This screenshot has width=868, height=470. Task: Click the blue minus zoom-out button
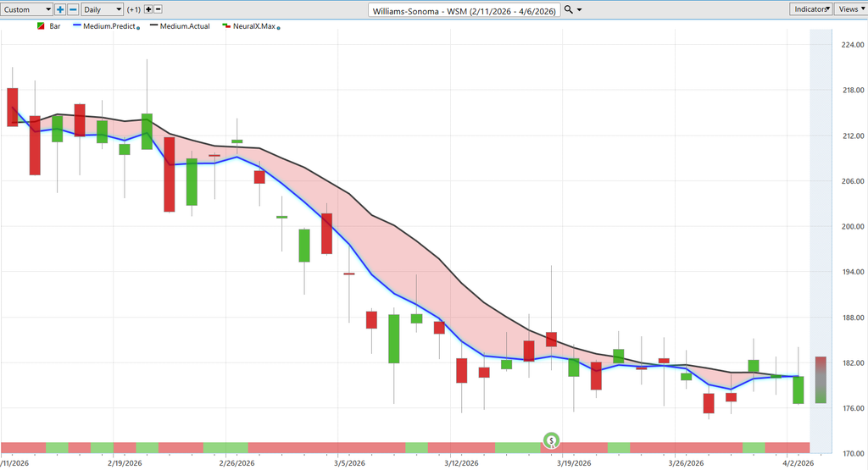pos(73,9)
